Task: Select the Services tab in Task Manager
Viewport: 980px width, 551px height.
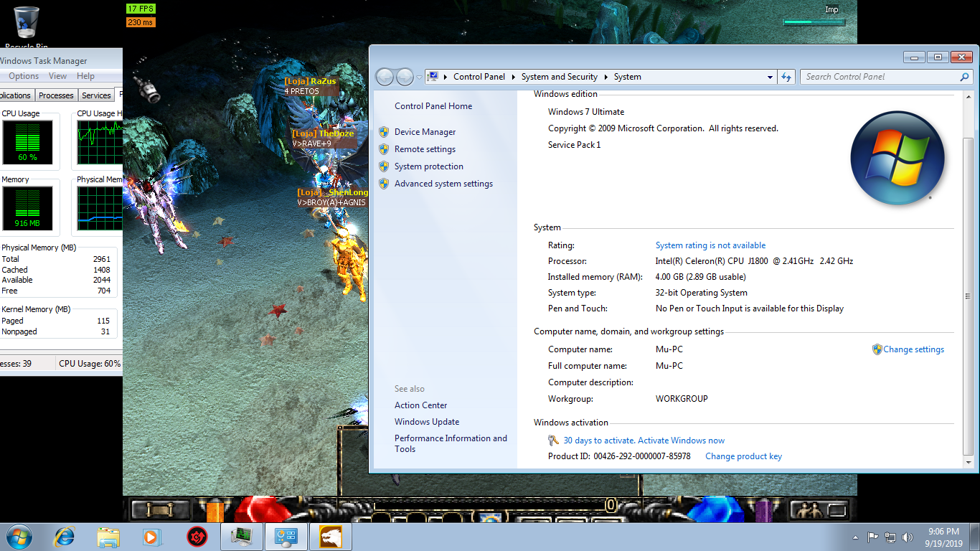Action: (96, 95)
